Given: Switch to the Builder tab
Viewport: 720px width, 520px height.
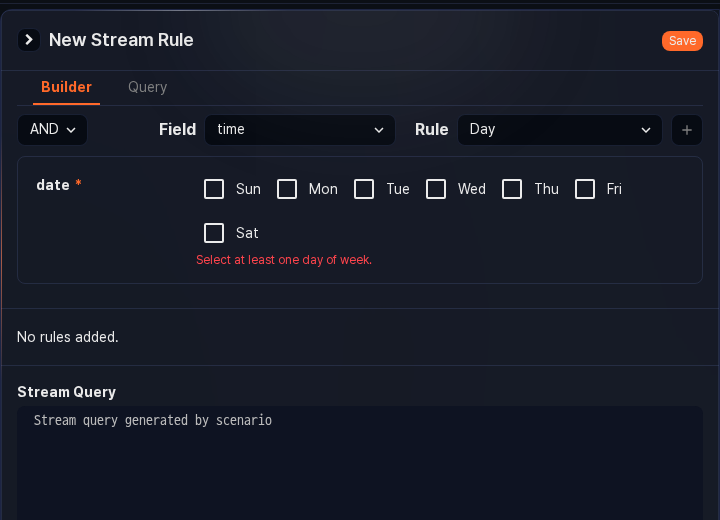Looking at the screenshot, I should 66,88.
